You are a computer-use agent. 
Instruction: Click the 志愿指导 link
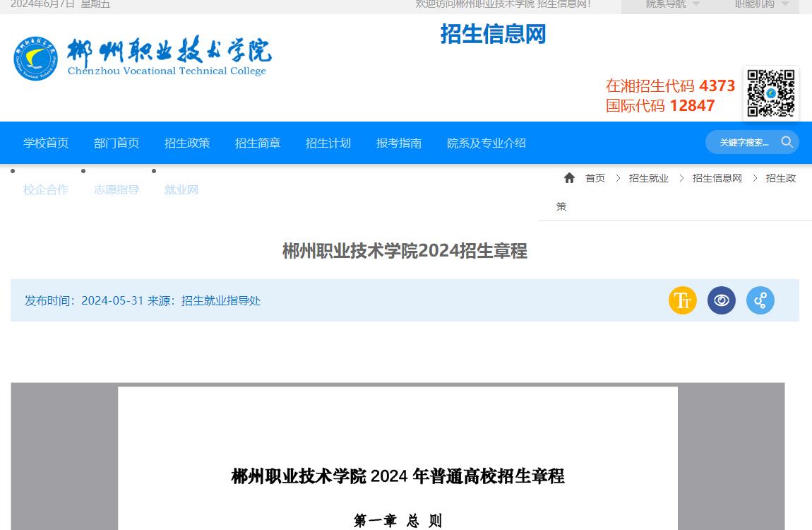point(117,189)
